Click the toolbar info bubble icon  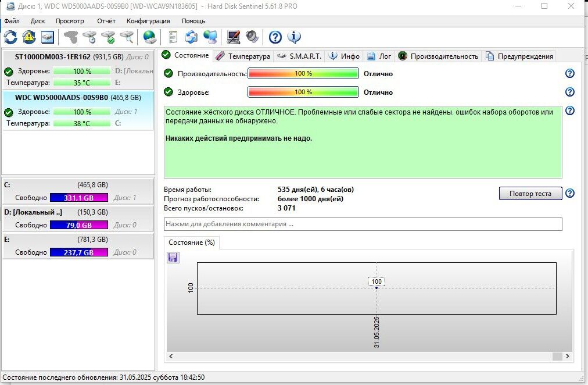pos(294,37)
